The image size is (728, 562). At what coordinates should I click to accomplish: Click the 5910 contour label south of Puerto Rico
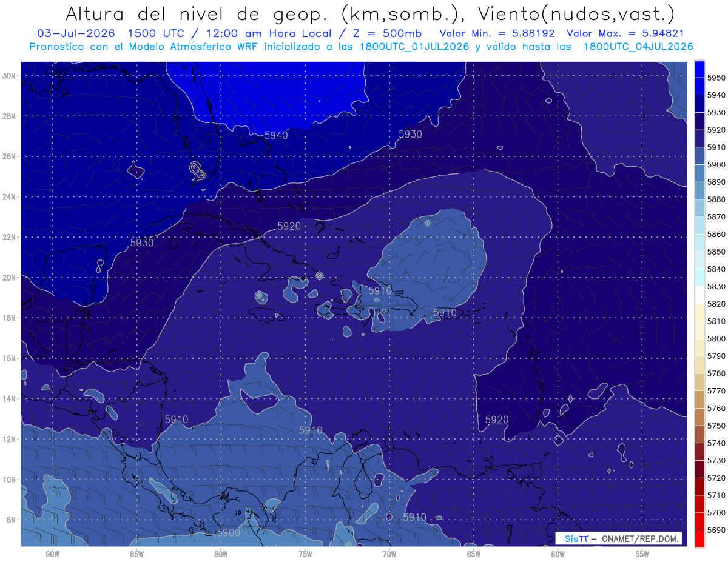(x=445, y=313)
